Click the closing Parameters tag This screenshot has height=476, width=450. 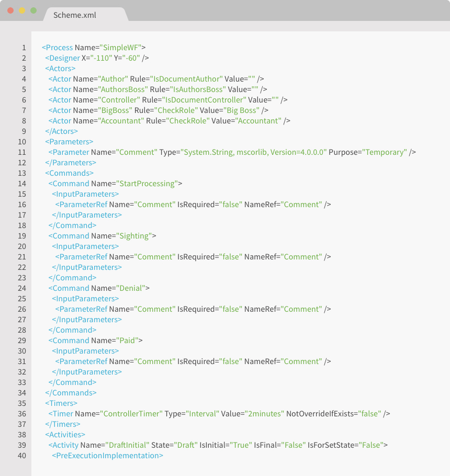tap(71, 163)
